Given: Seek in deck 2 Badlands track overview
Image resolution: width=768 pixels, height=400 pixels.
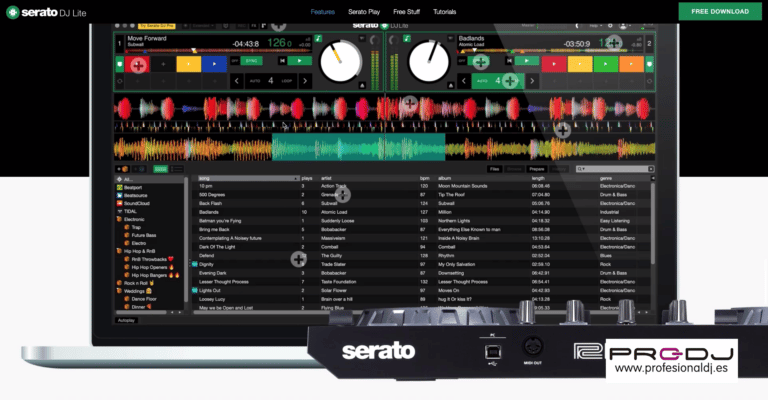Looking at the screenshot, I should tap(551, 50).
